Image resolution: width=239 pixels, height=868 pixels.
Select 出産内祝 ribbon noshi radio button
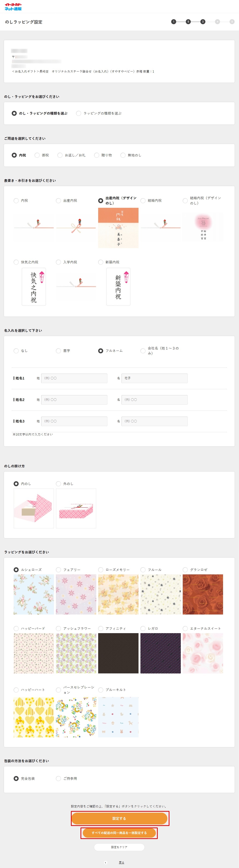(58, 201)
